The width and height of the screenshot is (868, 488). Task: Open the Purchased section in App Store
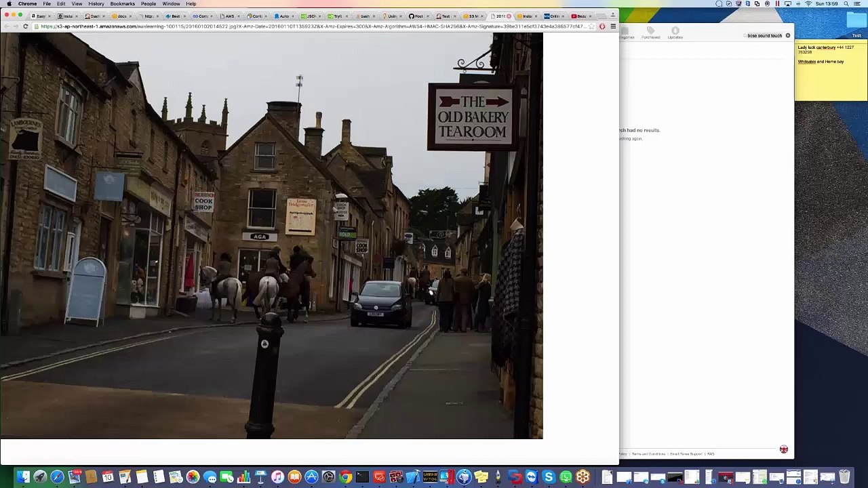(650, 33)
